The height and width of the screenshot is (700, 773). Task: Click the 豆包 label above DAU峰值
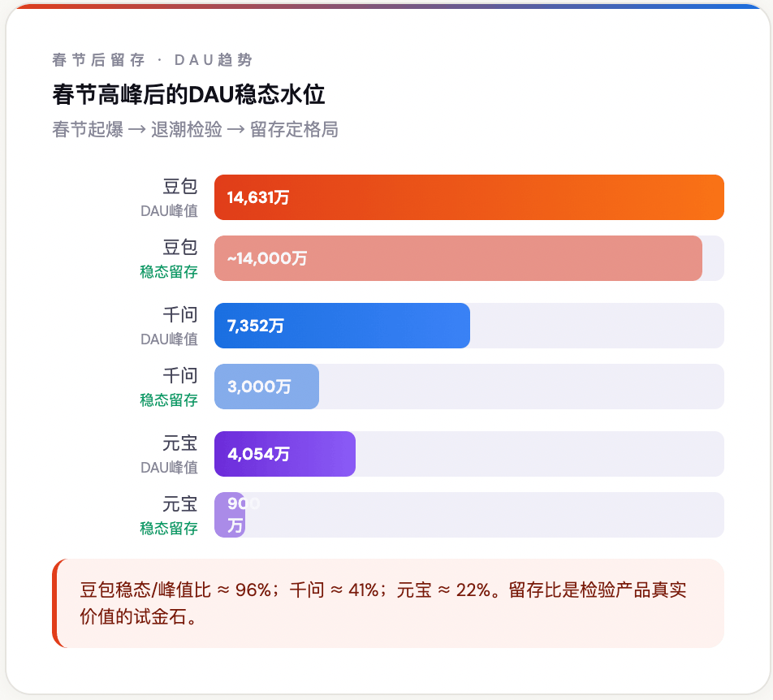tap(180, 187)
